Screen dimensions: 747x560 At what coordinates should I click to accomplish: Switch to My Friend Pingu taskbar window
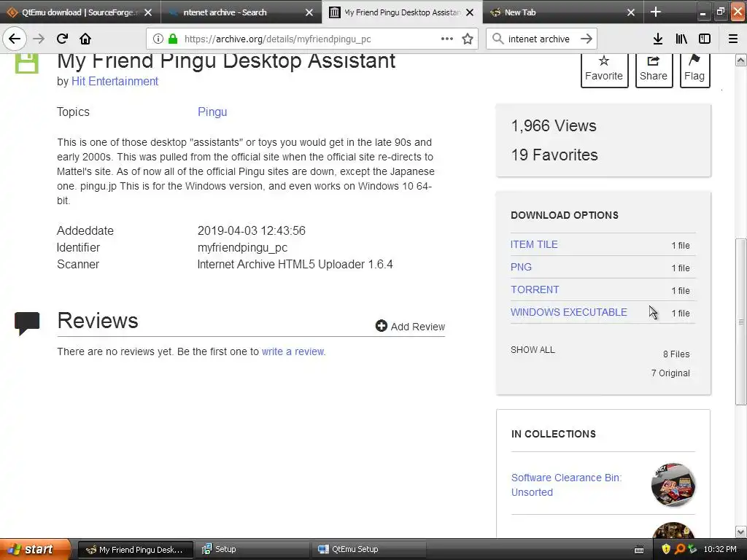click(135, 550)
